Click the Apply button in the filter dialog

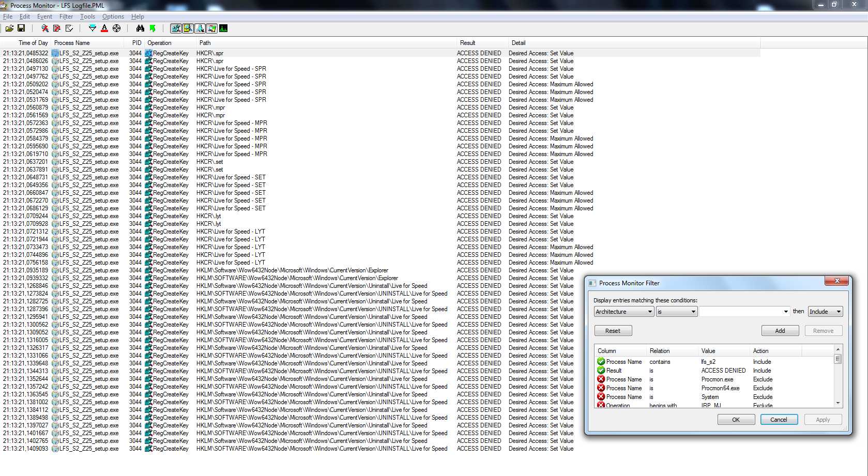823,420
